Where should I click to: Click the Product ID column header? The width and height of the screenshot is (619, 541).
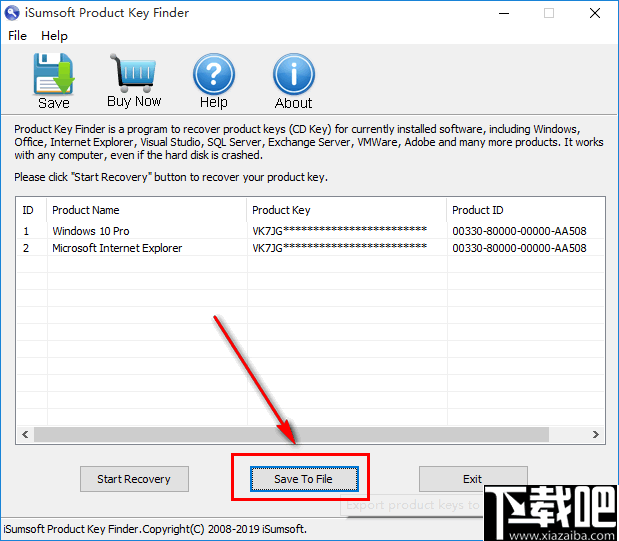525,210
